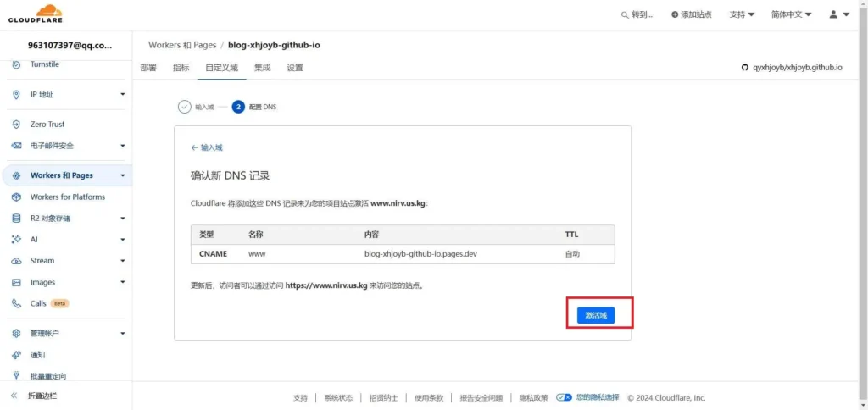Click the Zero Trust shield icon
This screenshot has width=868, height=410.
[x=16, y=125]
